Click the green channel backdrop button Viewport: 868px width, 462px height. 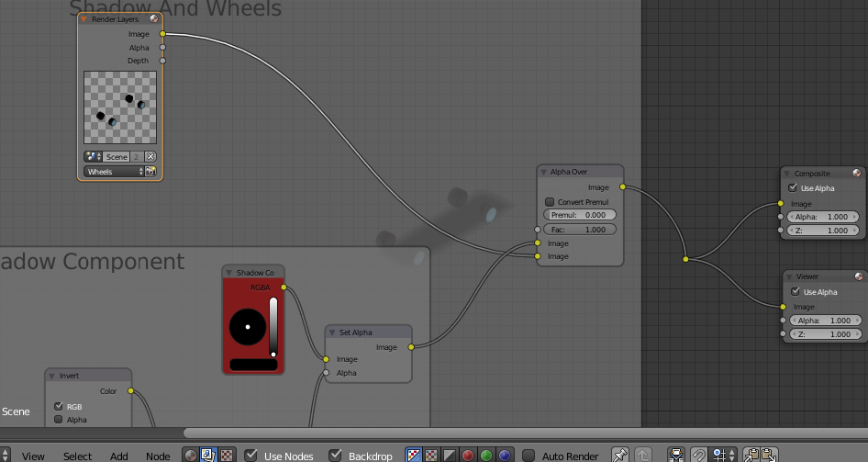(x=486, y=456)
